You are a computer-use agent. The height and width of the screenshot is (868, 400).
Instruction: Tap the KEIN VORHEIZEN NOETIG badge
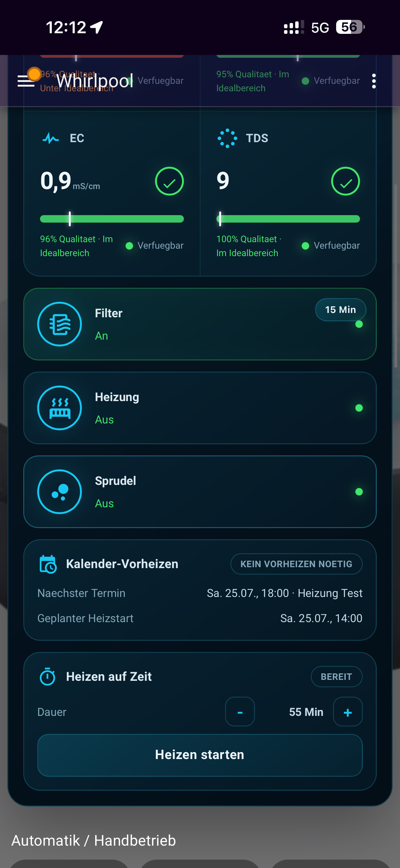[x=296, y=564]
